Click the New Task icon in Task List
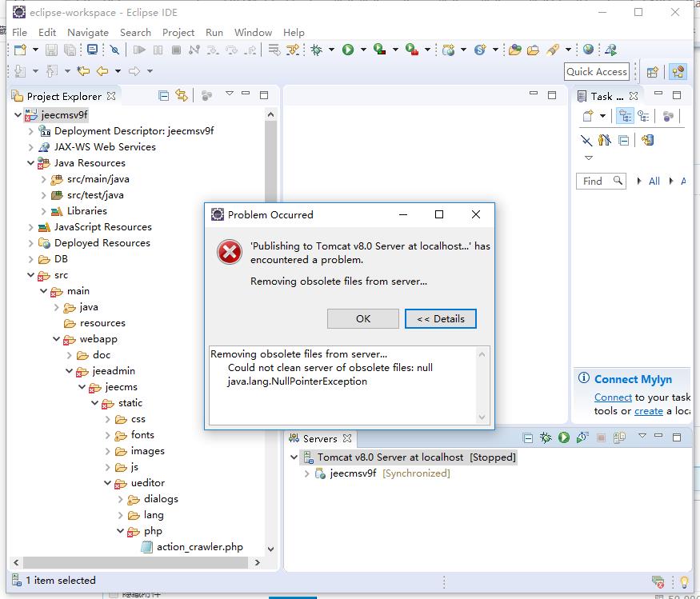This screenshot has width=700, height=599. pos(588,116)
